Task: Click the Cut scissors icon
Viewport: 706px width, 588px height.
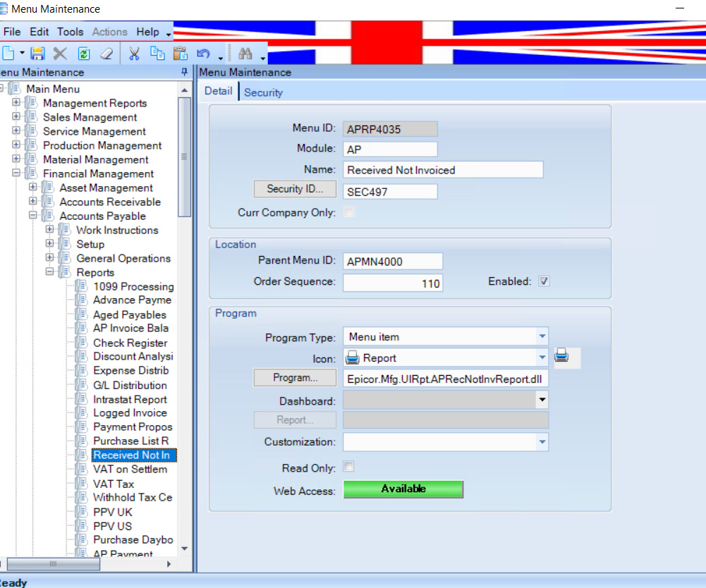Action: 134,54
